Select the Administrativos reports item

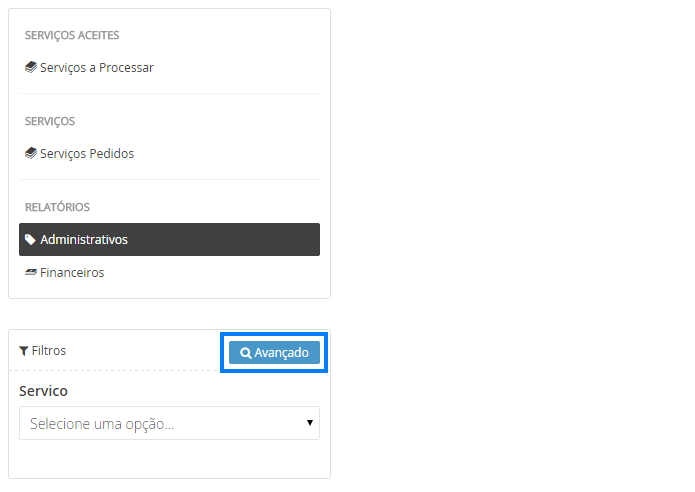[84, 240]
